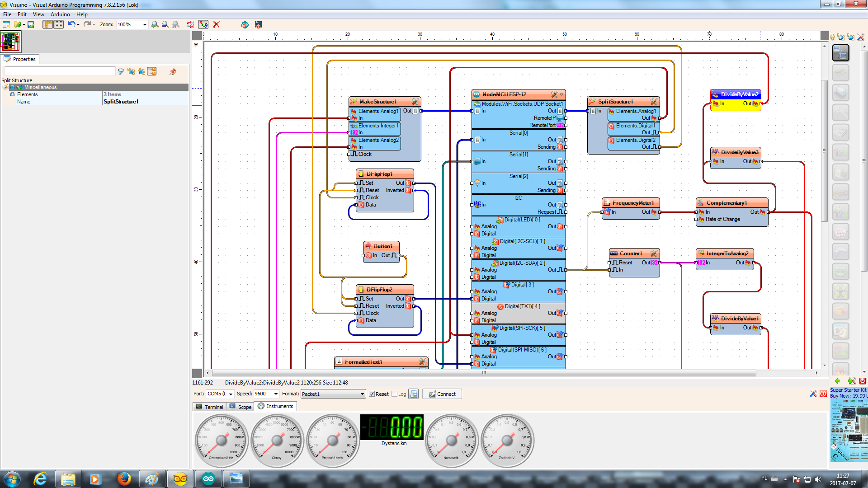Click the Redo arrow icon
The image size is (868, 488).
tap(87, 24)
